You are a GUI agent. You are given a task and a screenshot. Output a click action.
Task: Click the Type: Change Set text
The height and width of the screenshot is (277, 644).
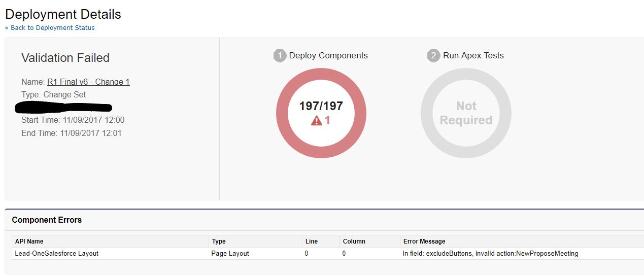point(53,95)
